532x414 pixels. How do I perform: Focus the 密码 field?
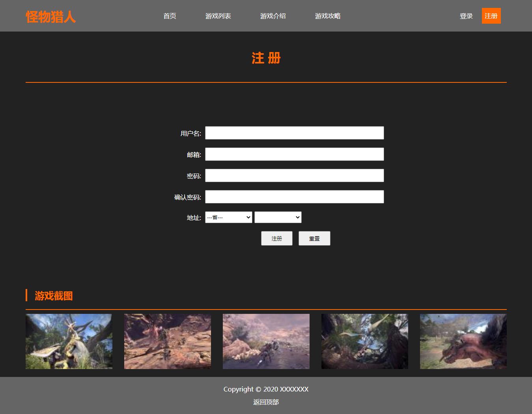point(295,175)
